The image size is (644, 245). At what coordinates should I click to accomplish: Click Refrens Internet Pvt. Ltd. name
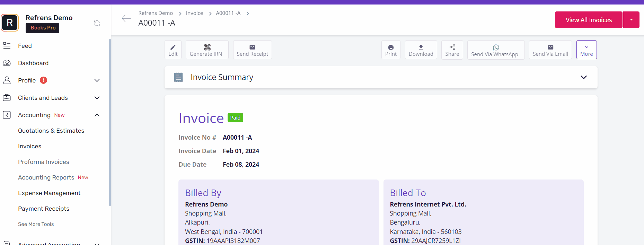point(428,204)
